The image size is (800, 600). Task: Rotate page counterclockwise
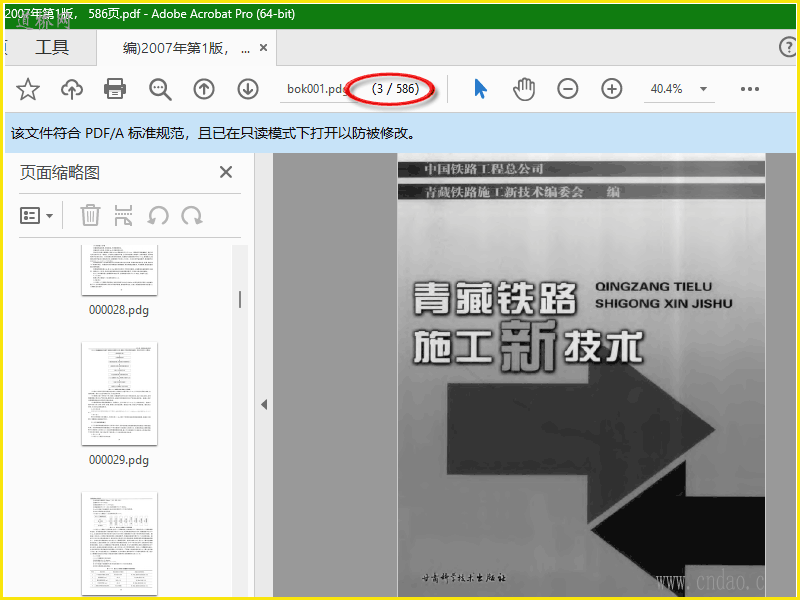158,215
